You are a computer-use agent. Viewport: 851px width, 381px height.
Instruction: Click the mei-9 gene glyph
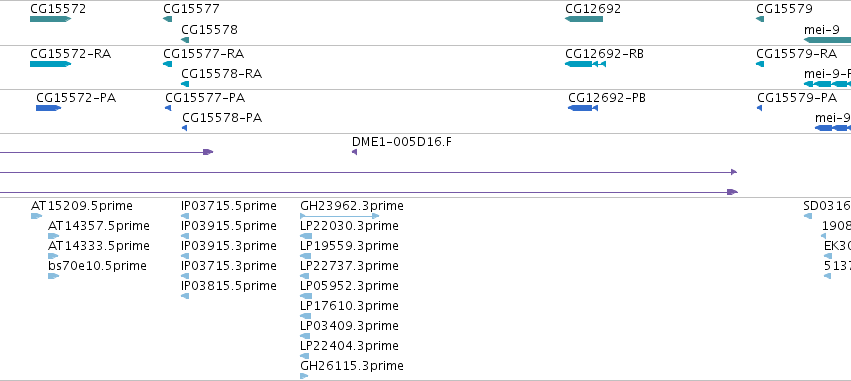click(x=827, y=40)
